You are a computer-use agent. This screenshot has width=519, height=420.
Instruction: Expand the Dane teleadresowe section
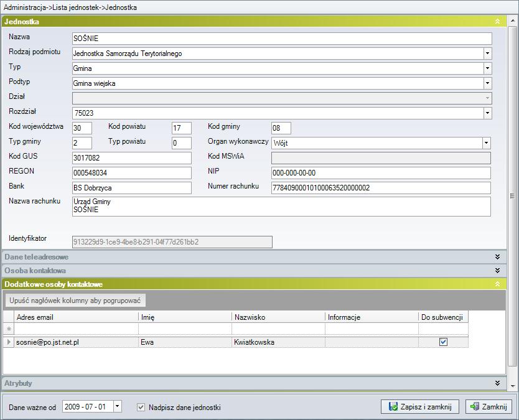click(497, 257)
